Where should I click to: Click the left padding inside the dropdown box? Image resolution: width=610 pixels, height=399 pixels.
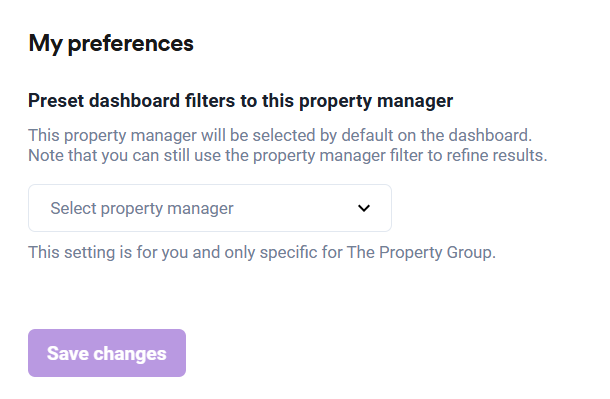[x=39, y=208]
